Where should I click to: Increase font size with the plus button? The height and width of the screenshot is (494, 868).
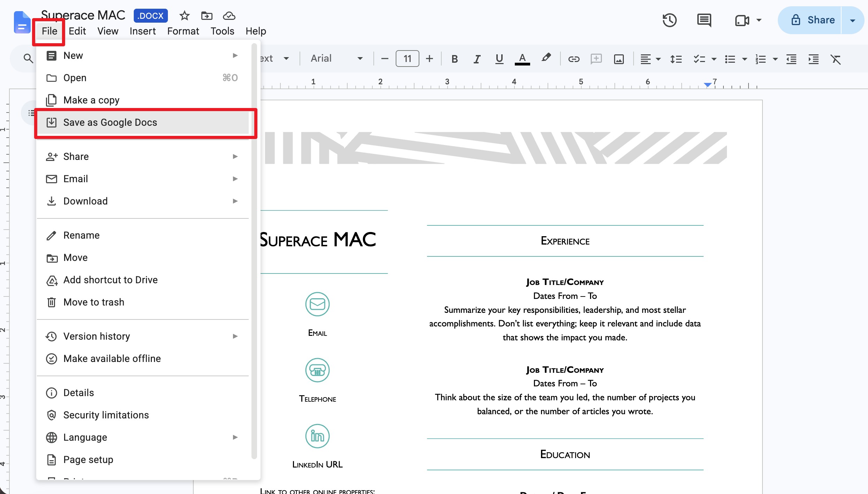pos(429,59)
